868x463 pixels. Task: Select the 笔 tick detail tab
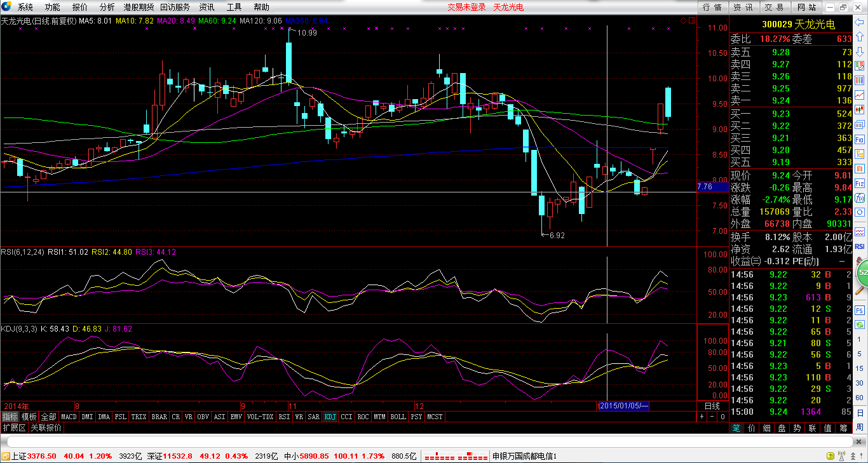point(736,428)
